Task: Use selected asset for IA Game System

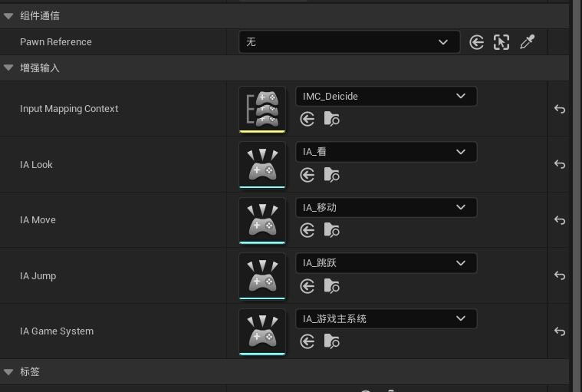Action: (307, 341)
